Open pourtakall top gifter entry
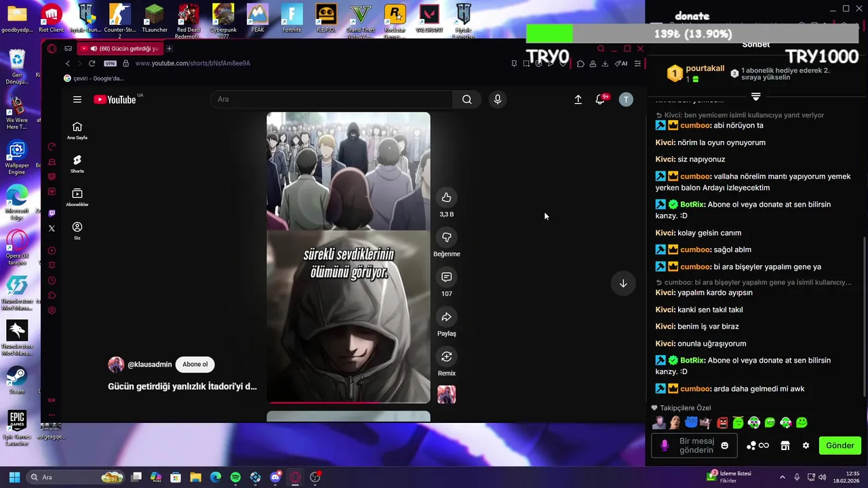Viewport: 868px width, 488px height. pos(696,73)
